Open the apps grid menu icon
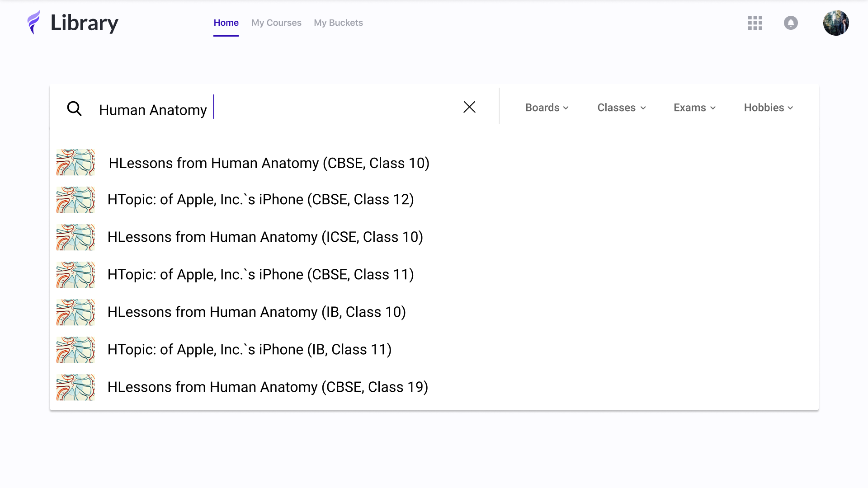 click(x=755, y=23)
